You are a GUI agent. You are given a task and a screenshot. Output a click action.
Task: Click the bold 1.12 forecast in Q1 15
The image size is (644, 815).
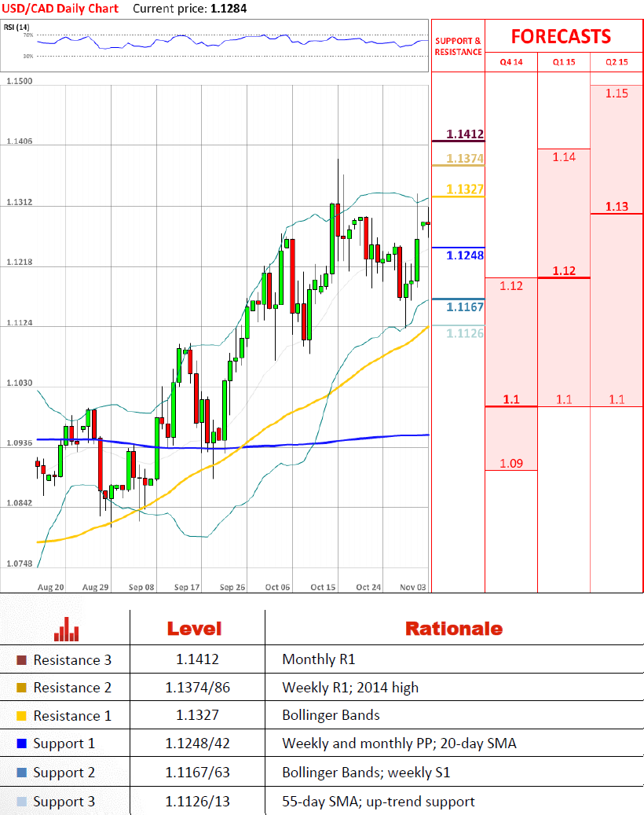pos(564,271)
